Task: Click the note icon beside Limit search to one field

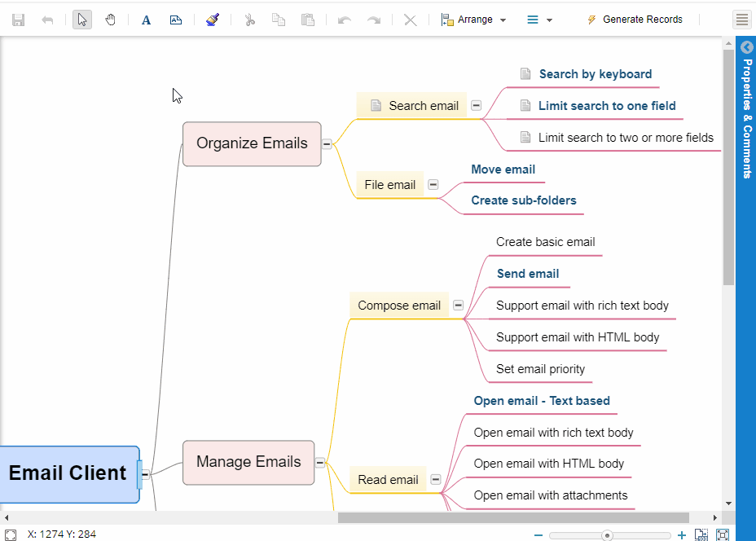Action: coord(525,106)
